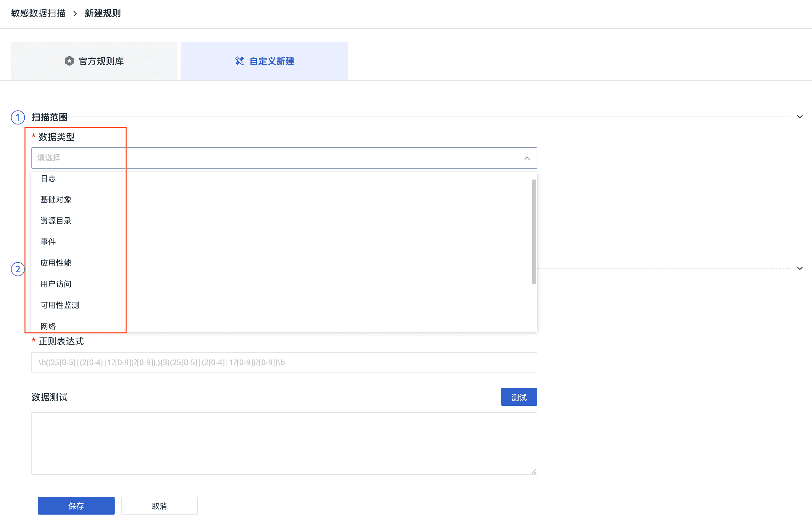
Task: Select the 网络 option
Action: pos(284,325)
